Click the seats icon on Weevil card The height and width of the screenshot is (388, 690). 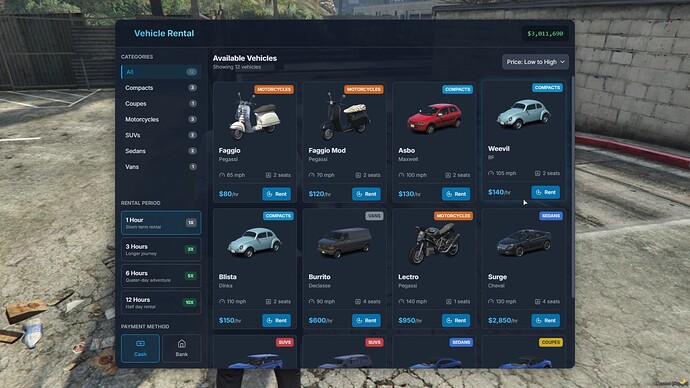(x=537, y=173)
